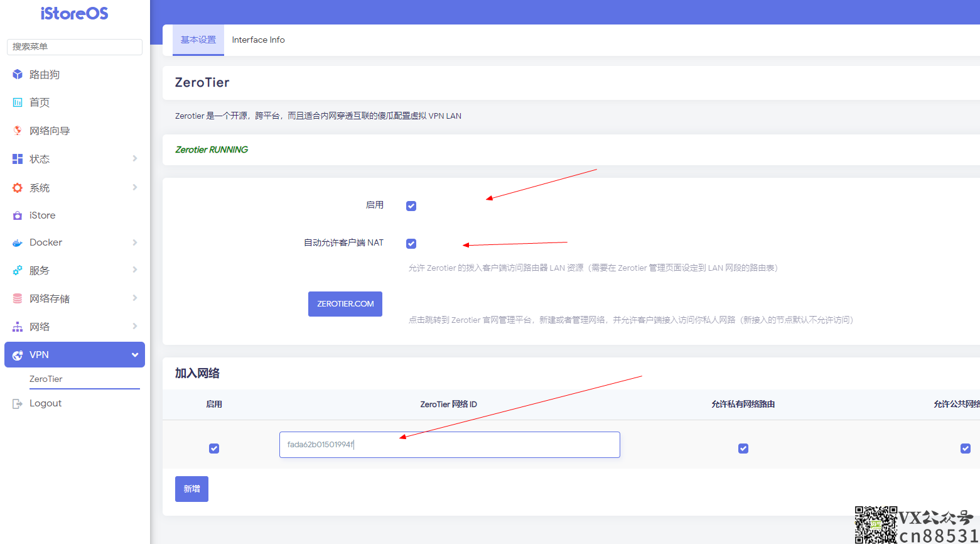
Task: Toggle 自动允许客户端 NAT checkbox
Action: click(411, 244)
